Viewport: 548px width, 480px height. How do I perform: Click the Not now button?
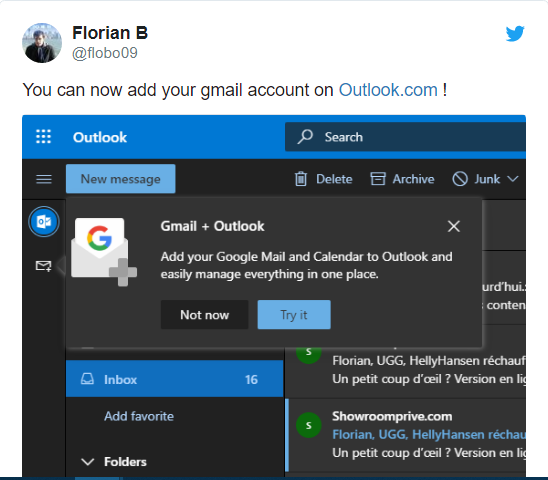[x=204, y=315]
